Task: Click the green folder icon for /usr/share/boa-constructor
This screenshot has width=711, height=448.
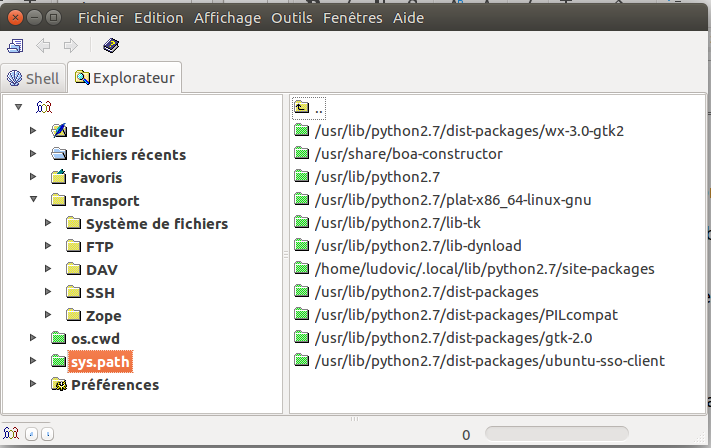Action: click(302, 154)
